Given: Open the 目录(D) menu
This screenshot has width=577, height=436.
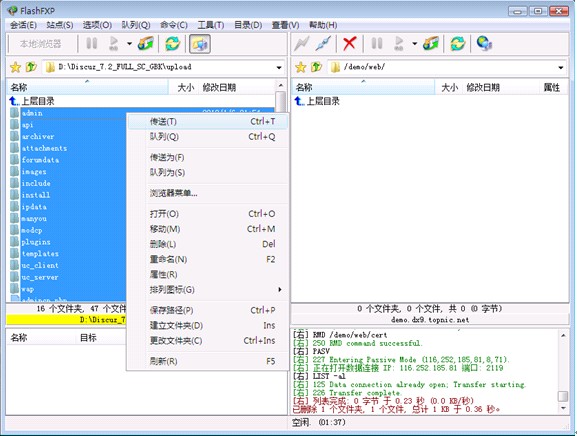Looking at the screenshot, I should coord(248,25).
